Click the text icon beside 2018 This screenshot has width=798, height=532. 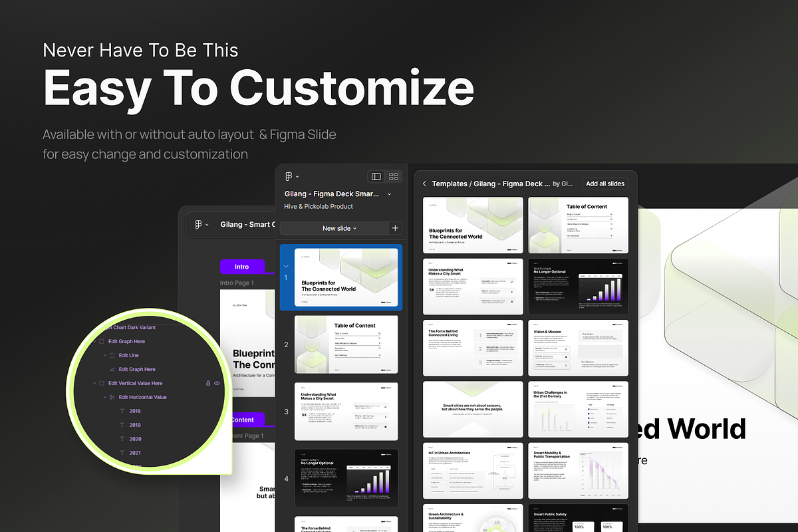click(x=122, y=411)
